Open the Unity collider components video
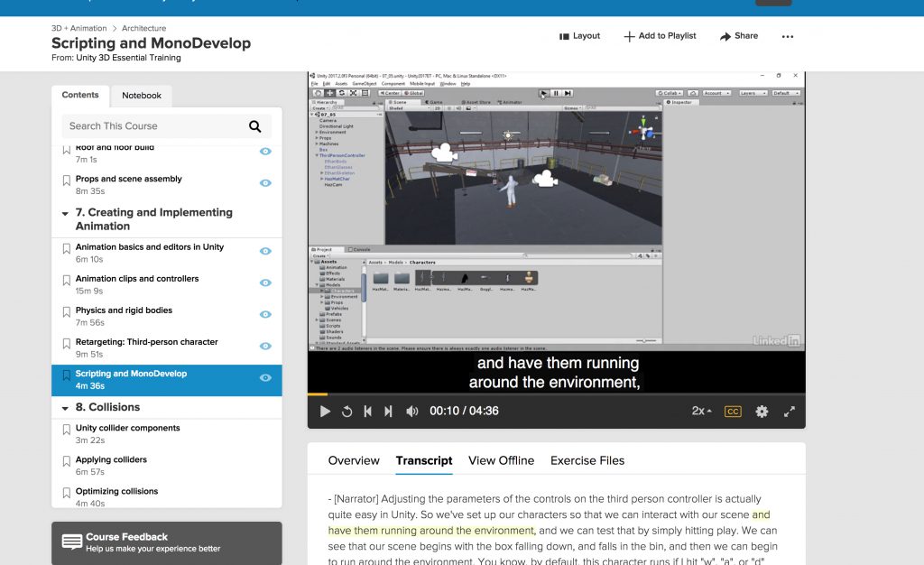924x565 pixels. tap(128, 428)
